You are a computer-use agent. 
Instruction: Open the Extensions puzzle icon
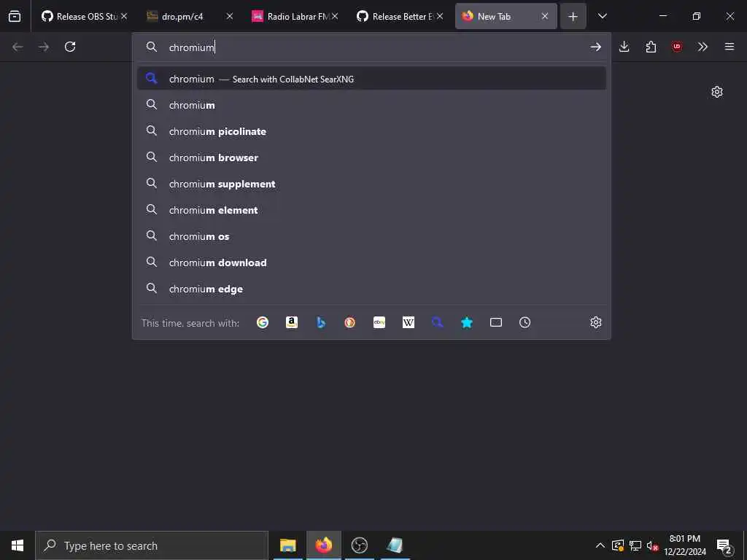(651, 47)
